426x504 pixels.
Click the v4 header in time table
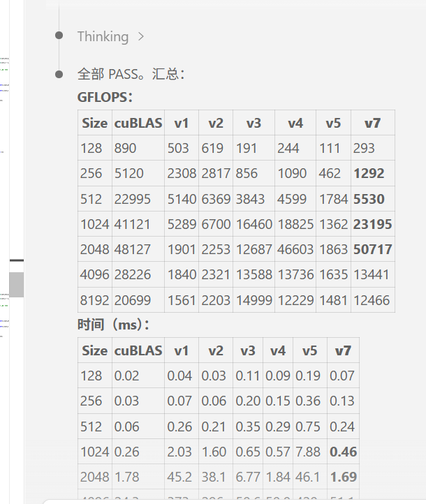[x=278, y=350]
